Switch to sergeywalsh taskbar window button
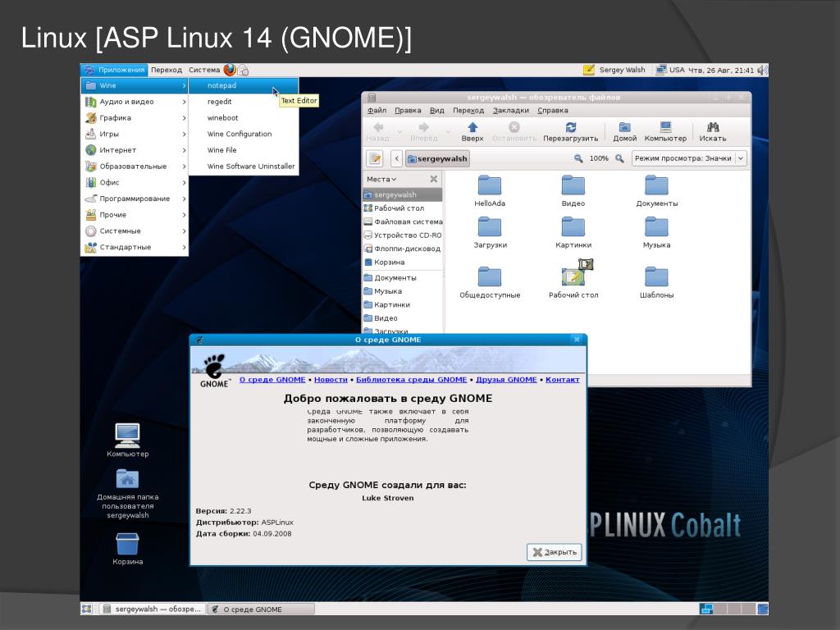 click(153, 609)
